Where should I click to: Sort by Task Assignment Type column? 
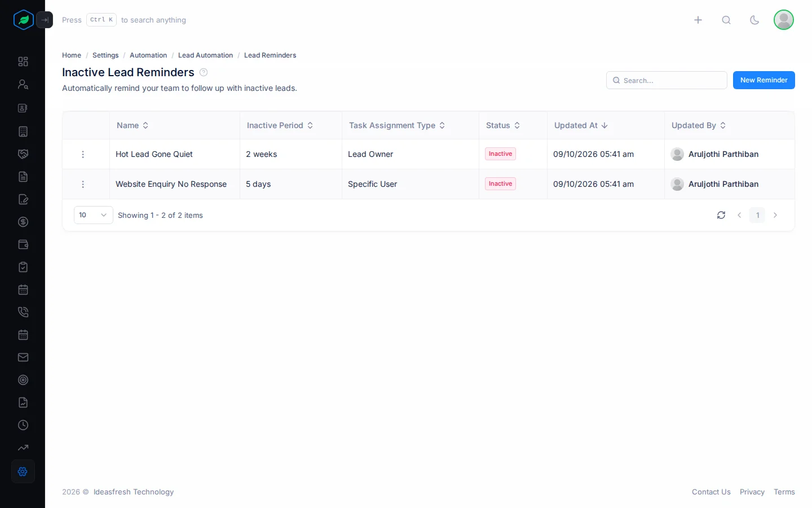(x=397, y=125)
